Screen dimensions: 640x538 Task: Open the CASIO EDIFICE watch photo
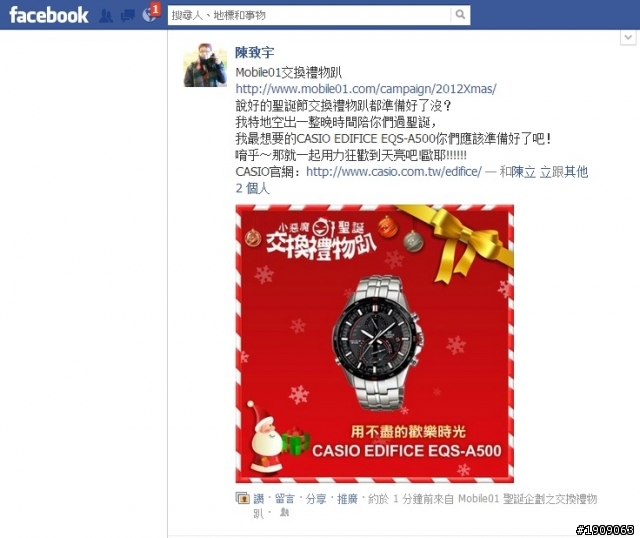375,344
